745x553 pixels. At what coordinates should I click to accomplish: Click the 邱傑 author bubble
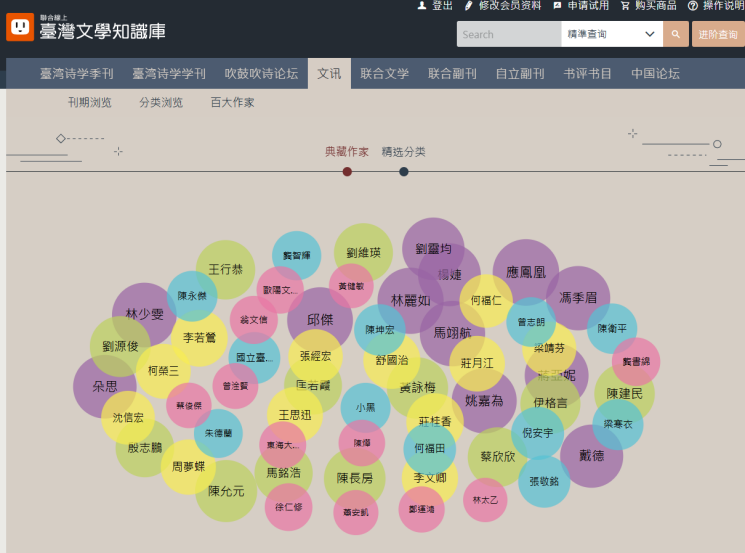tap(319, 320)
